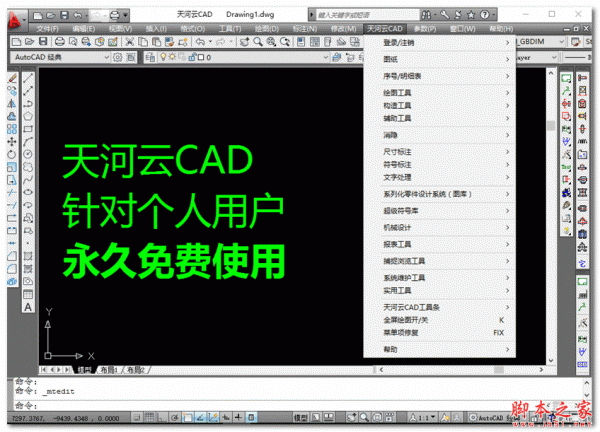Viewport: 600px width, 432px height.
Task: Click the horizontal scrollbar right arrow
Action: point(541,370)
